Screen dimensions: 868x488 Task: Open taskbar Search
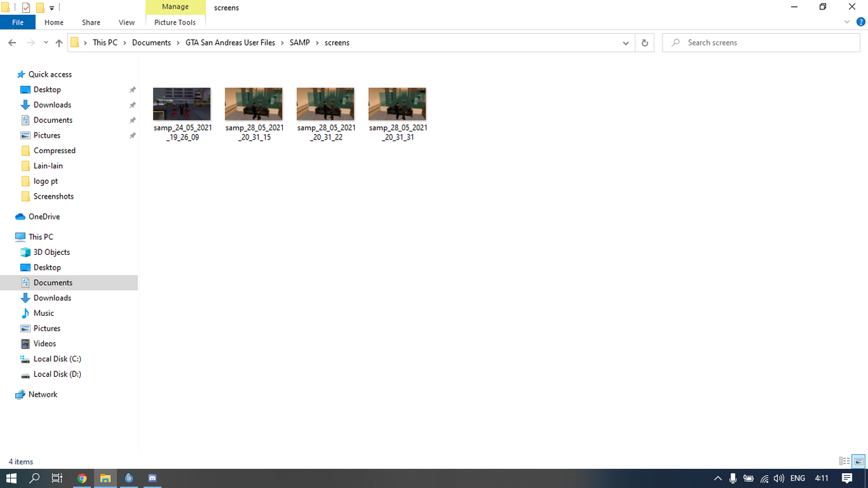34,479
